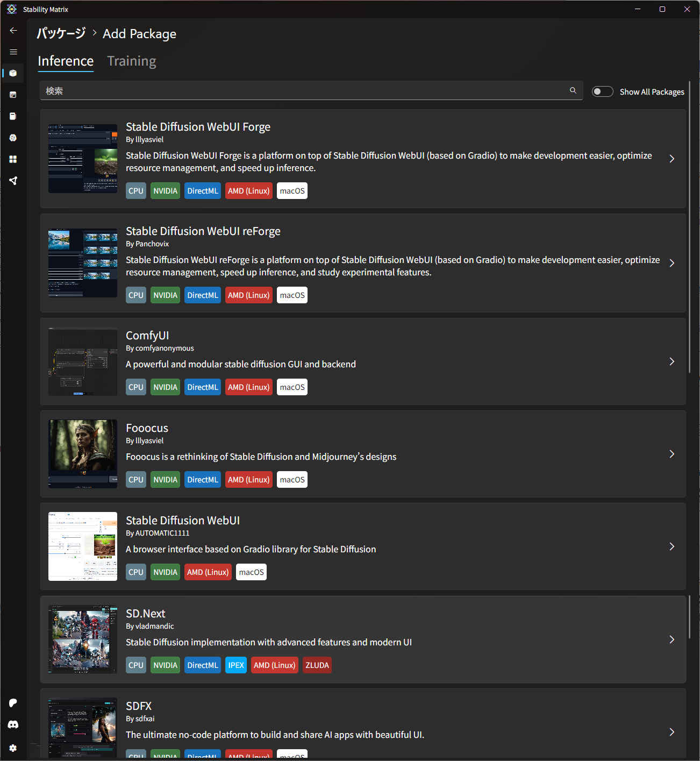Expand the Fooocus package chevron
Viewport: 700px width, 761px height.
point(672,454)
